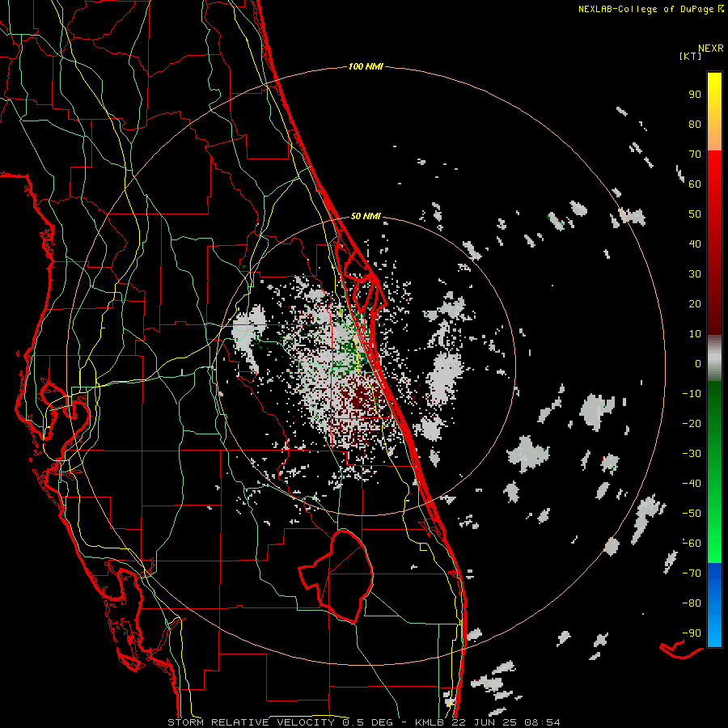This screenshot has height=728, width=728.
Task: Click the "-80" scale label
Action: [x=692, y=603]
